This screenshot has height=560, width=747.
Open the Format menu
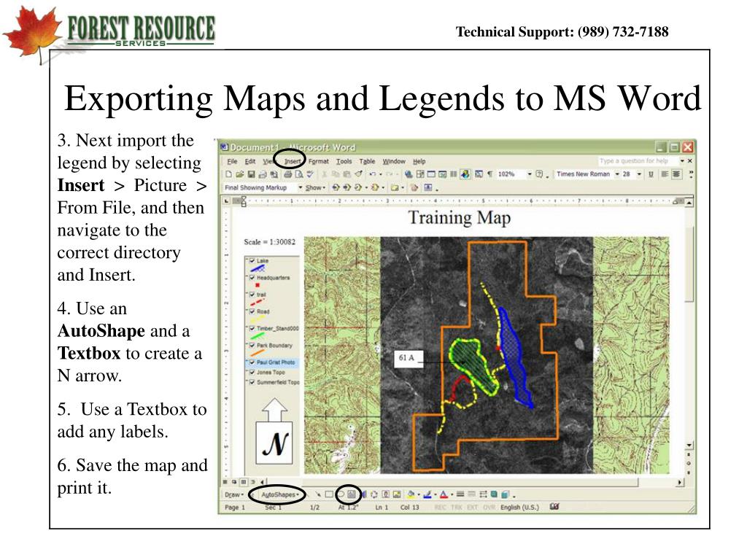click(x=319, y=161)
